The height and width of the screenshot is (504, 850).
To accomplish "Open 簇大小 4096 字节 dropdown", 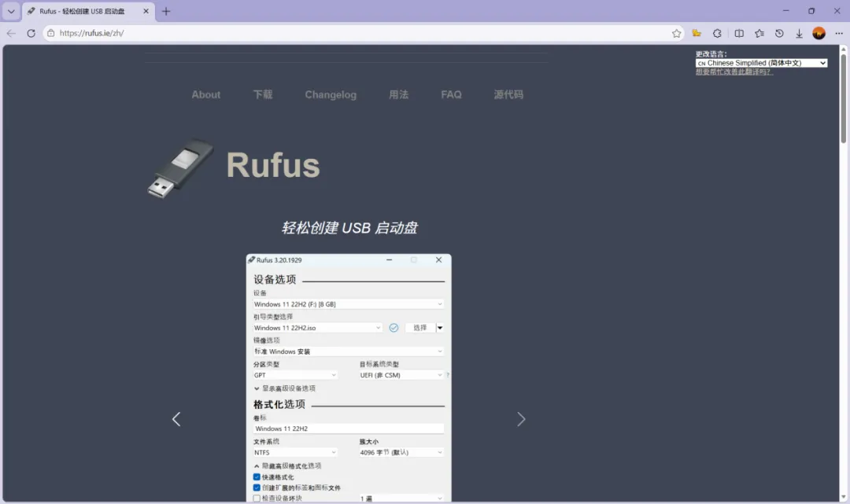I will 401,453.
